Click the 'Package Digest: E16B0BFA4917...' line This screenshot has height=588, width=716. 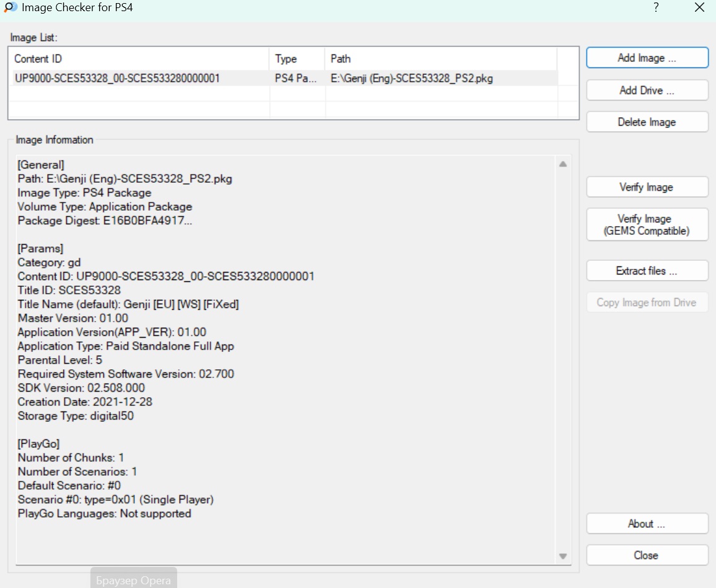coord(105,221)
